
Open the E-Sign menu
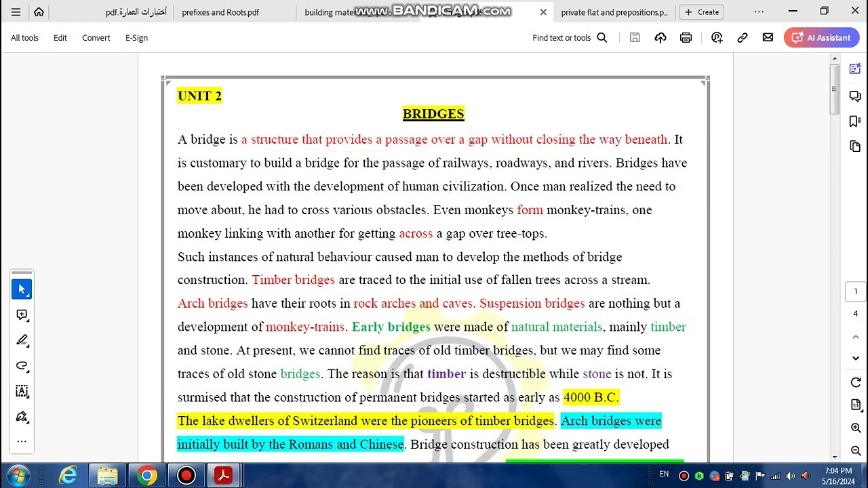pos(136,38)
